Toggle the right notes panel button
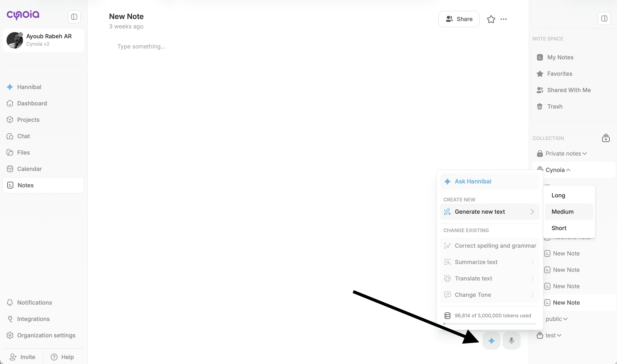This screenshot has height=364, width=617. click(x=604, y=18)
